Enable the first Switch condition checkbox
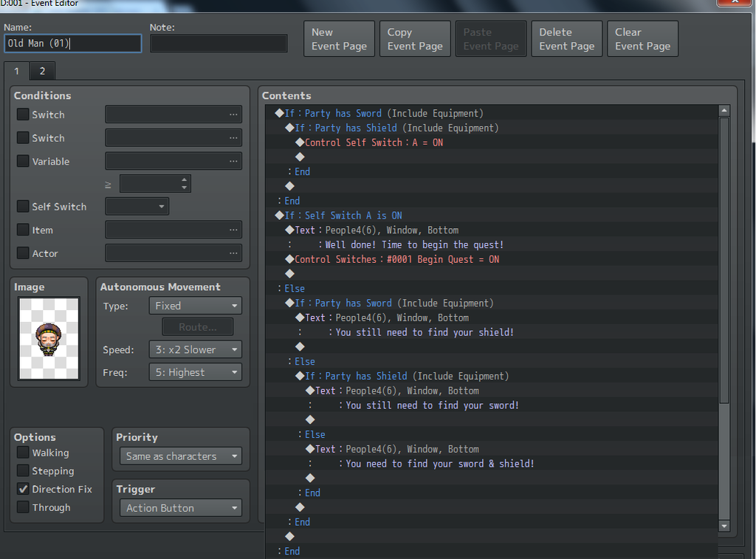This screenshot has width=756, height=559. click(x=24, y=114)
